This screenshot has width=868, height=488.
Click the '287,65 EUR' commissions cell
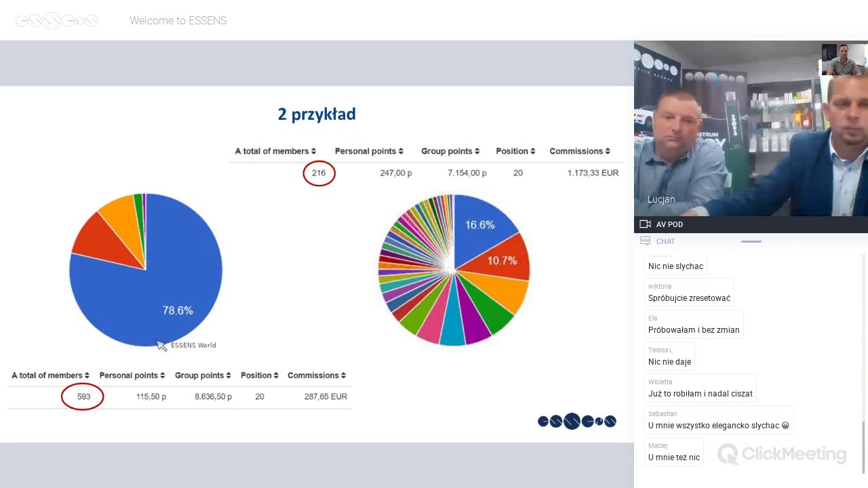(x=326, y=396)
